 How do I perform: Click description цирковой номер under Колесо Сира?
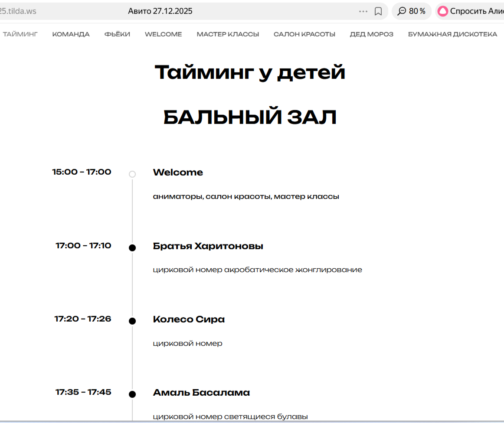pos(187,343)
